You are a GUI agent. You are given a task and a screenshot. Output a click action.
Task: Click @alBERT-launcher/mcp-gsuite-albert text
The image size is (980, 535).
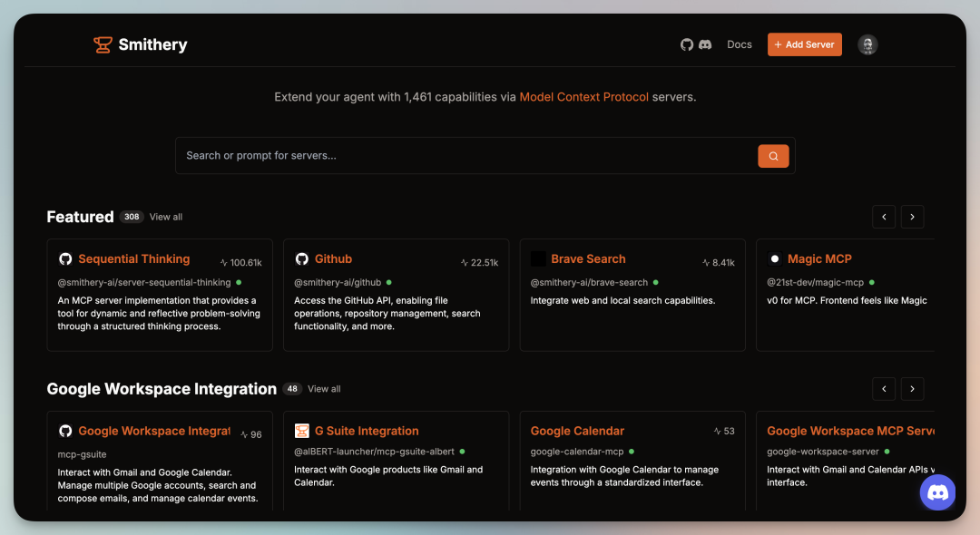coord(374,452)
